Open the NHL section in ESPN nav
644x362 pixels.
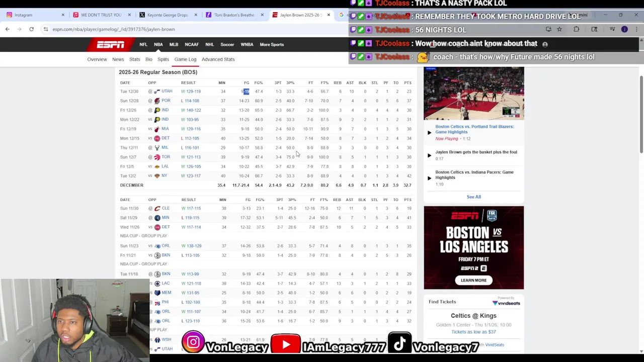[209, 45]
